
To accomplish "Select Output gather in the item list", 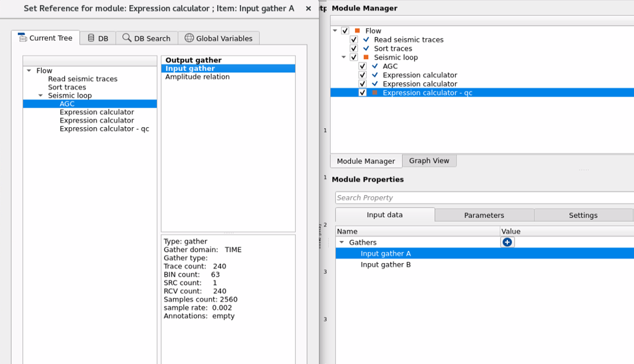I will pos(194,60).
